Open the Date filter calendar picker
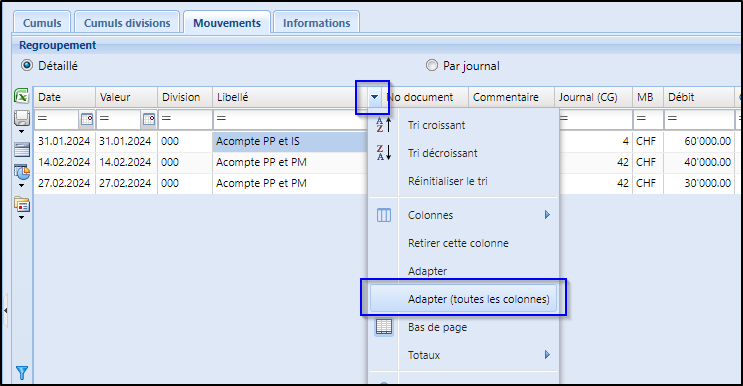Viewport: 743px width, 386px height. pyautogui.click(x=87, y=119)
